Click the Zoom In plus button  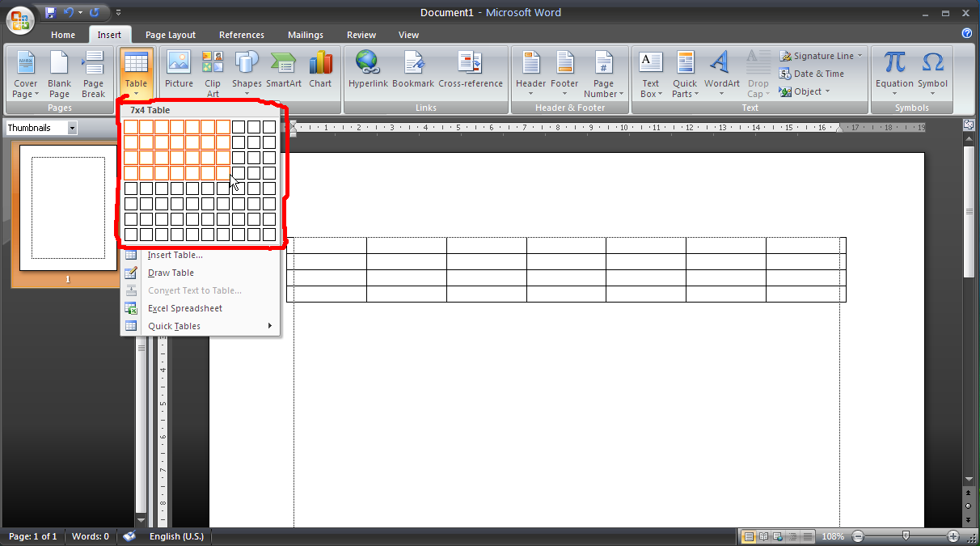tap(953, 536)
